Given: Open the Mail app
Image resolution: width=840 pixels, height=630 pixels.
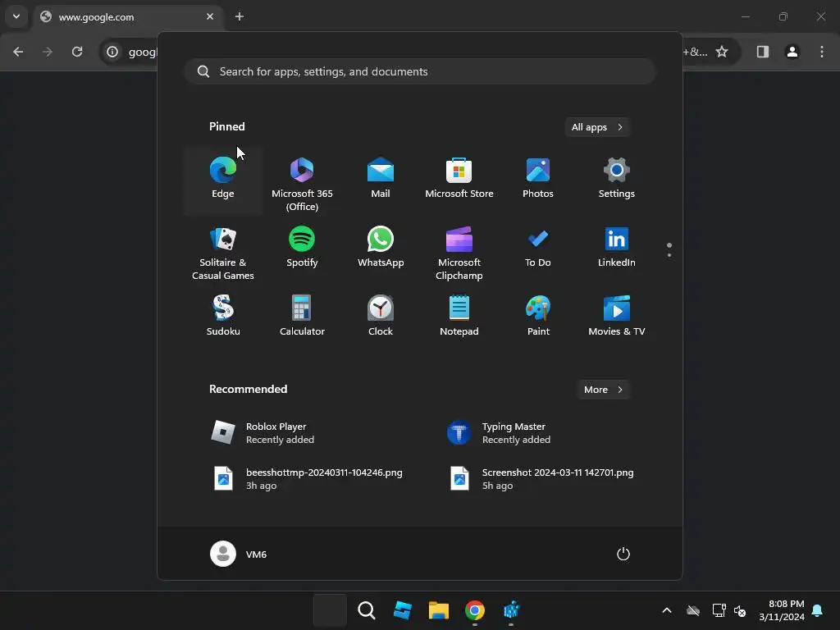Looking at the screenshot, I should (x=381, y=180).
